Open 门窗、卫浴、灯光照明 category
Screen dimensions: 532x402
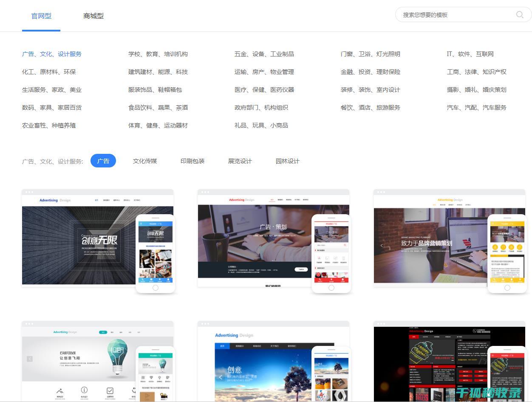371,54
